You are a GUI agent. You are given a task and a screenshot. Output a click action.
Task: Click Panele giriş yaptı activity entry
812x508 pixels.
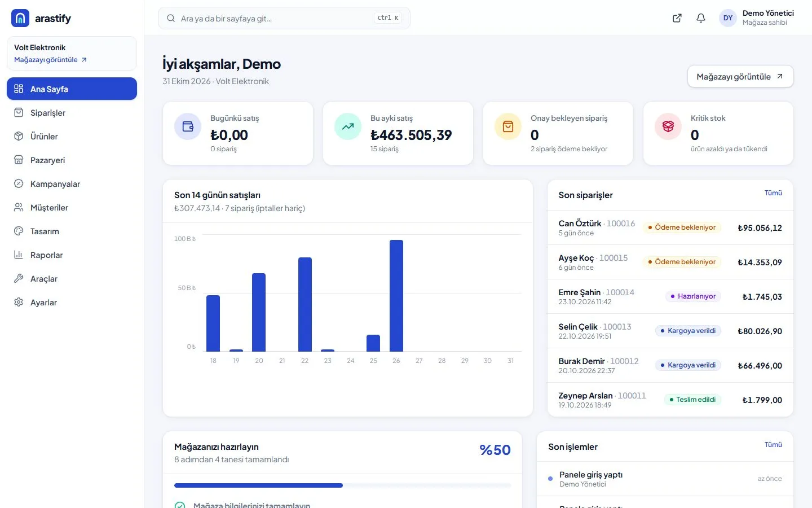665,479
